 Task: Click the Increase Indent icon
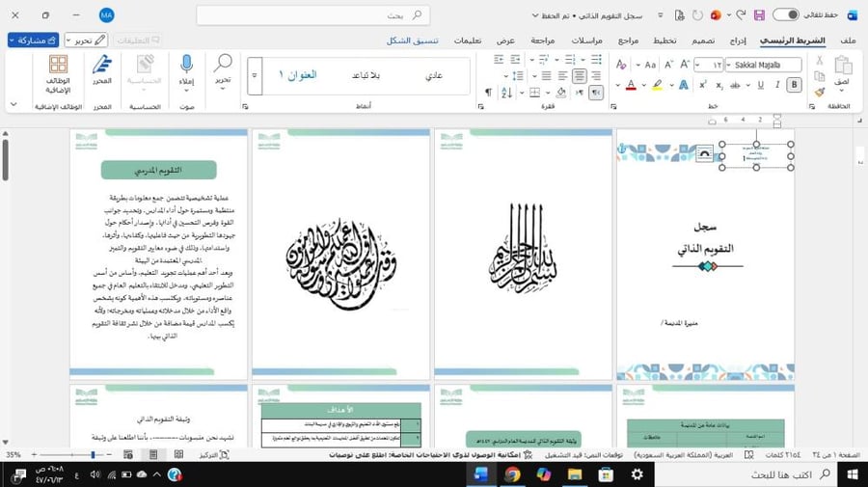point(499,60)
